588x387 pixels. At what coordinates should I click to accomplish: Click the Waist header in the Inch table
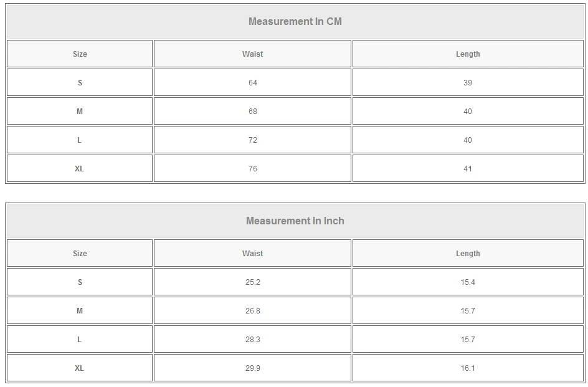[252, 254]
